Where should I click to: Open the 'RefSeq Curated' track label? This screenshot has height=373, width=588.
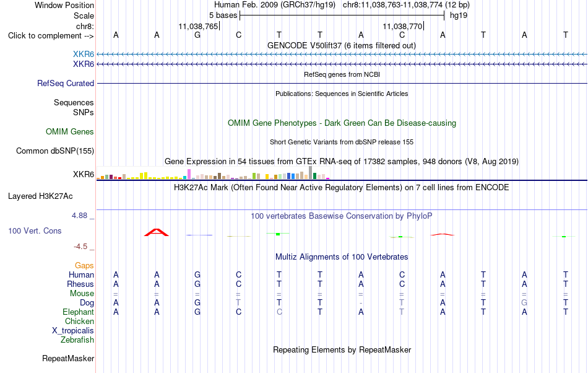[x=65, y=83]
